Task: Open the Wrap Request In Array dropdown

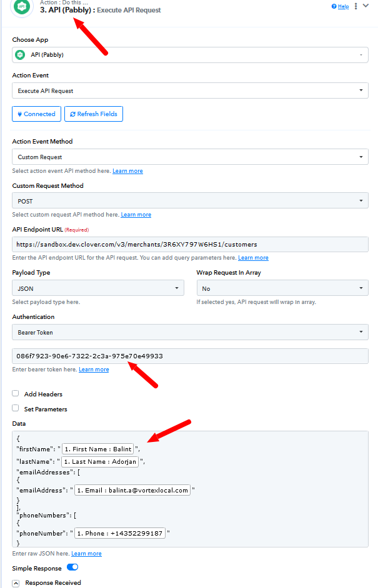Action: [282, 288]
